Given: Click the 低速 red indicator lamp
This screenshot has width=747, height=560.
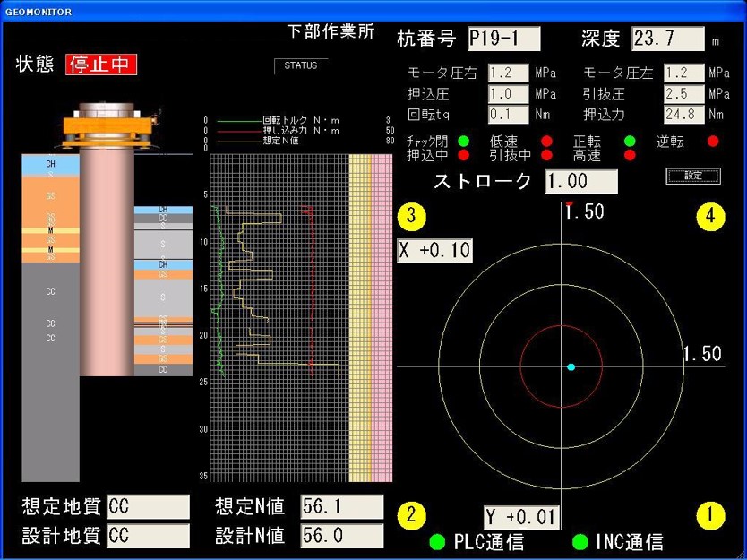Looking at the screenshot, I should pos(546,141).
